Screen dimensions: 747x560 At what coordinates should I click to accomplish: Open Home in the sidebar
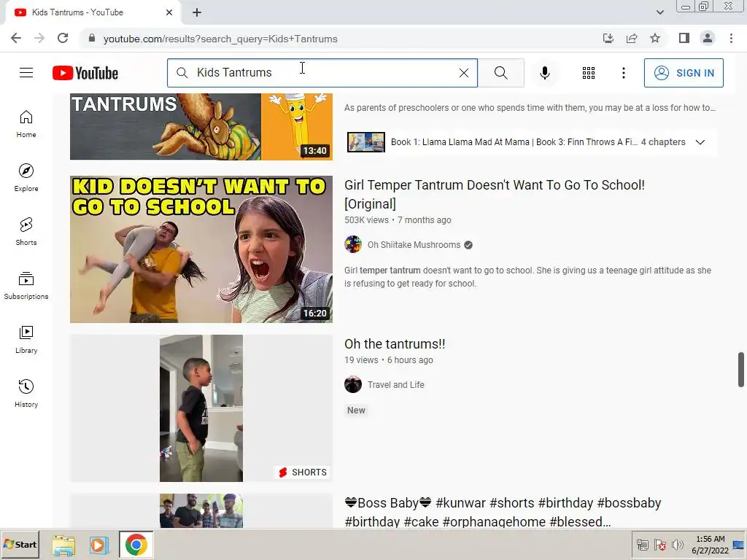(x=26, y=124)
